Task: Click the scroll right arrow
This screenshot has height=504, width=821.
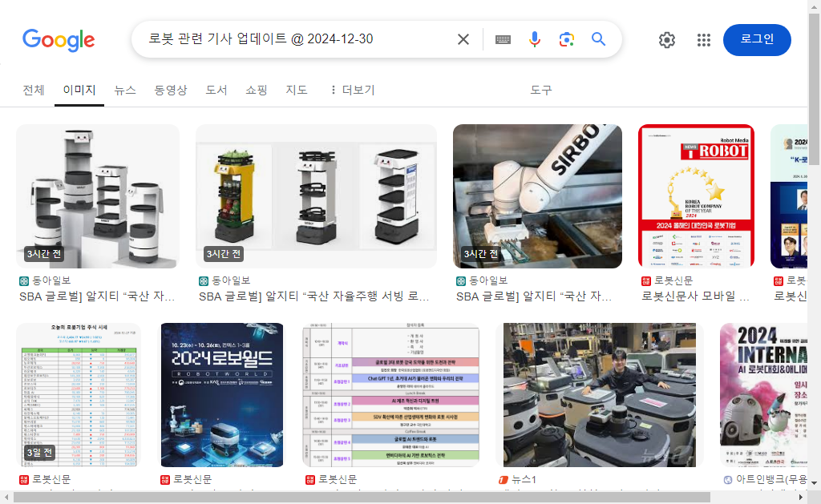Action: point(801,498)
